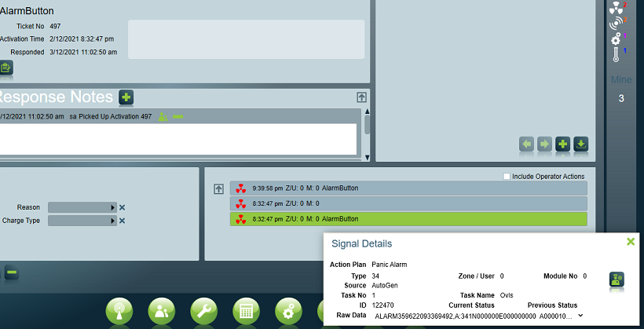Screen dimensions: 644x329
Task: Click the operator icon in Signal Details
Action: pos(617,280)
